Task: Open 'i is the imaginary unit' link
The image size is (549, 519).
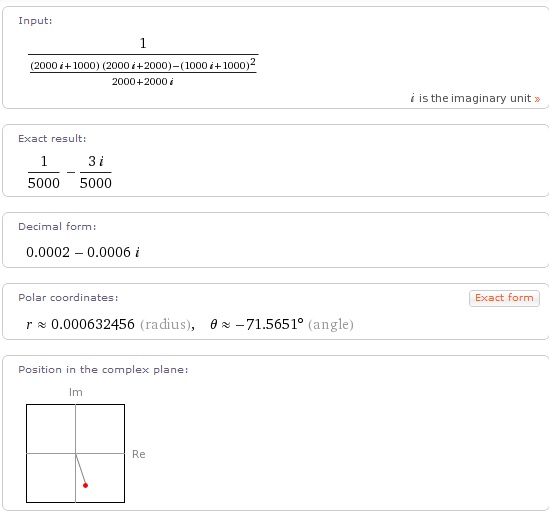Action: (x=475, y=98)
